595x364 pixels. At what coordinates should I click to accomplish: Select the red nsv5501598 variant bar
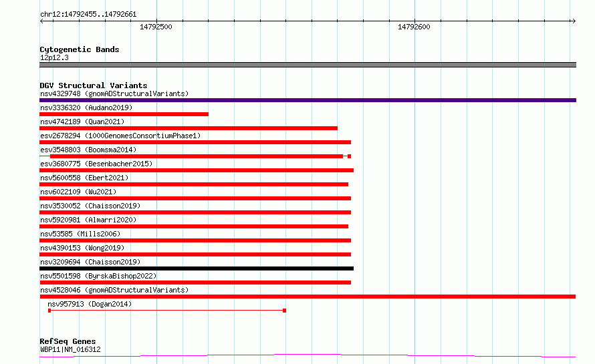(x=195, y=283)
